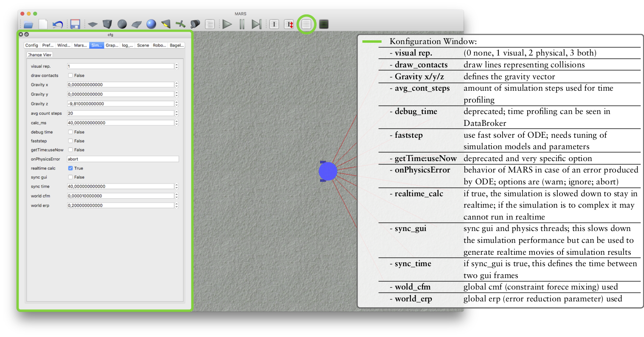Enable the sync gui checkbox
This screenshot has width=644, height=337.
tap(70, 177)
